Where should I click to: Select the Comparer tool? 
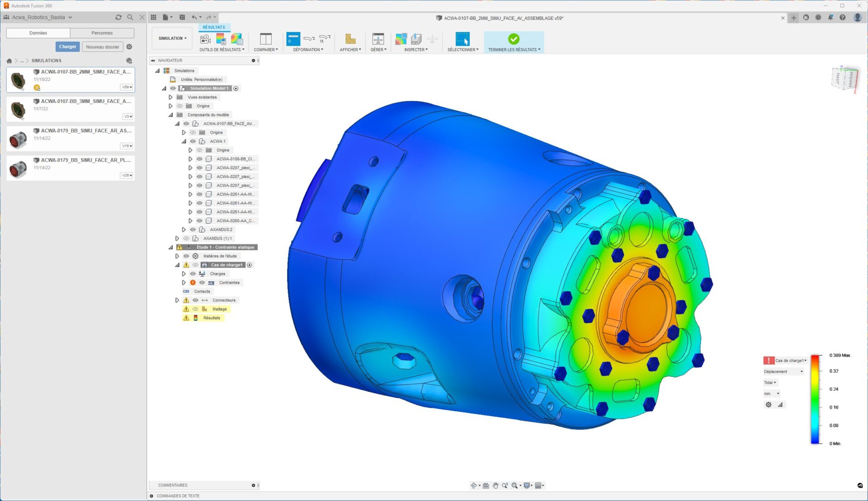coord(266,40)
